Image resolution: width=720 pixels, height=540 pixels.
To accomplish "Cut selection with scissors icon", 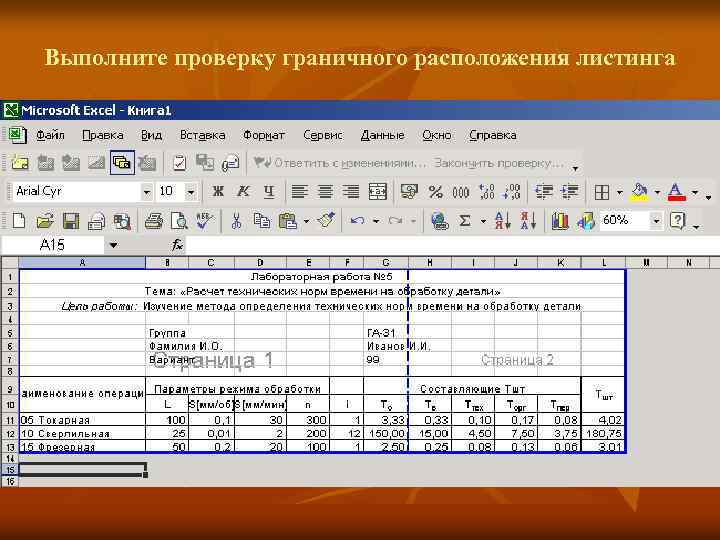I will click(236, 221).
